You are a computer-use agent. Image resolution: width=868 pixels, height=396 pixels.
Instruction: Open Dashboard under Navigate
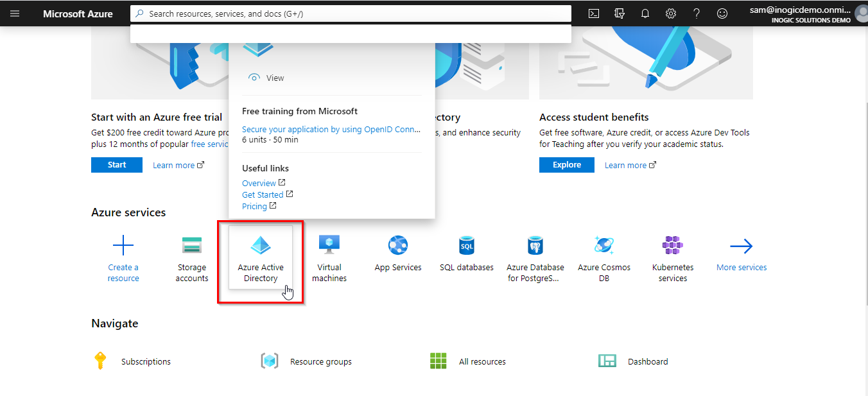point(632,361)
